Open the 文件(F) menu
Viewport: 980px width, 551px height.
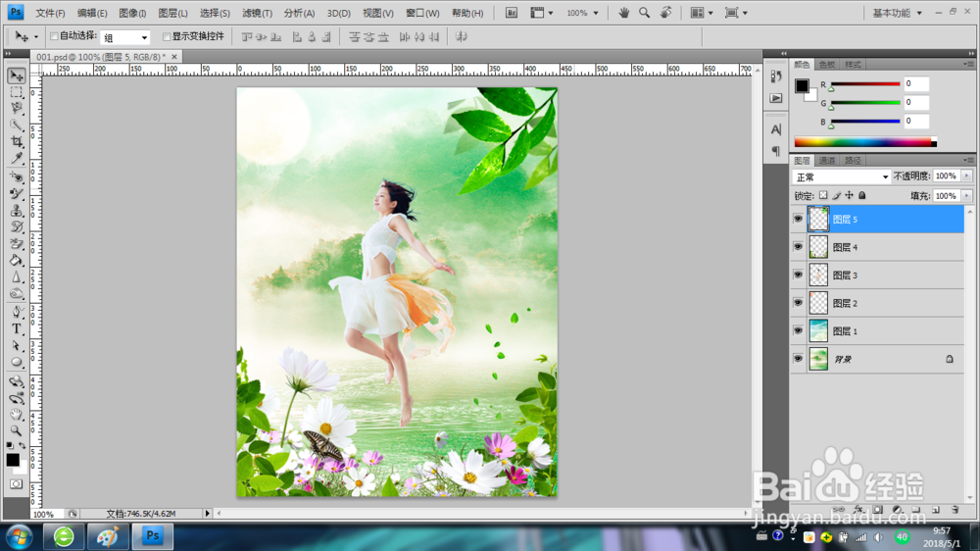pyautogui.click(x=50, y=13)
